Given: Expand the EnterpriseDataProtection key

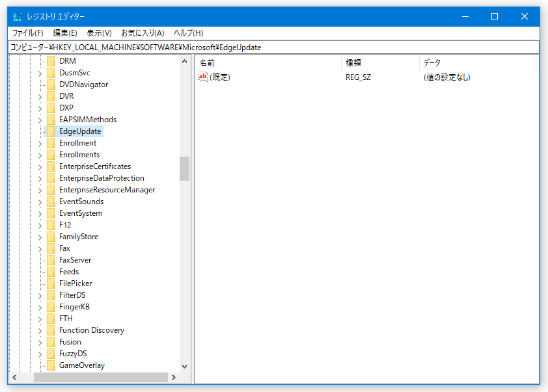Looking at the screenshot, I should click(x=40, y=178).
